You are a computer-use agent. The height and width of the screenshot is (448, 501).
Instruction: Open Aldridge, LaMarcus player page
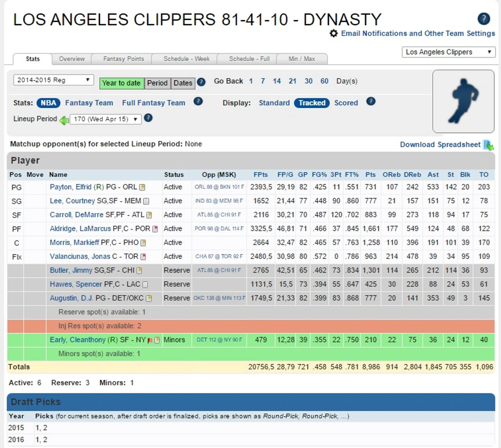[80, 229]
